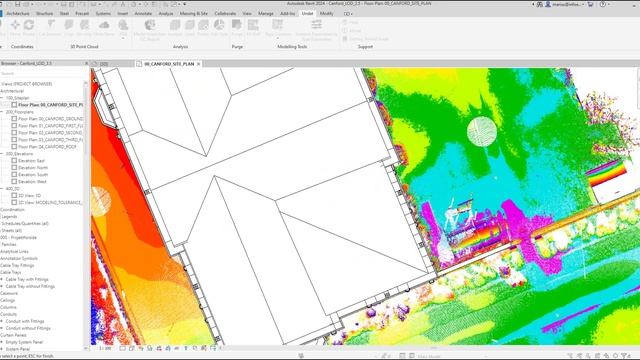Select the 00_CANFORD_SITE_PLAN view tab

click(169, 64)
